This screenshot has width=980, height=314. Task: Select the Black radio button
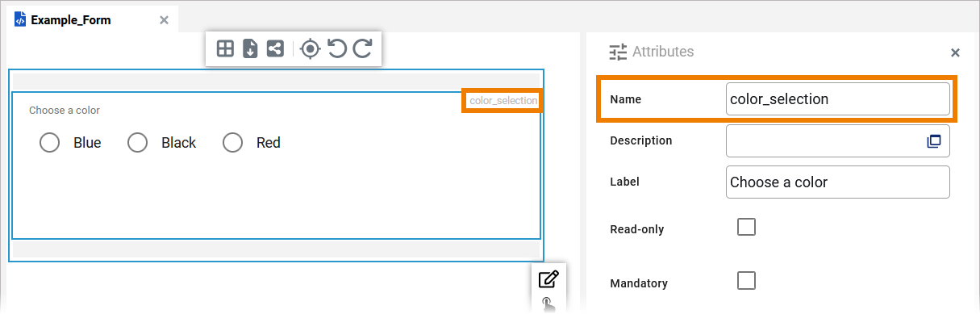tap(138, 143)
